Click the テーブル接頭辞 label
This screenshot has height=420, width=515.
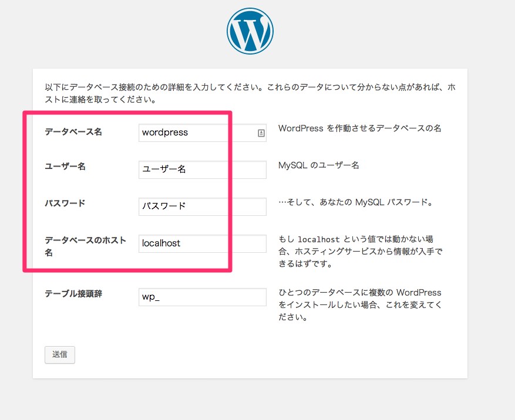pos(73,293)
